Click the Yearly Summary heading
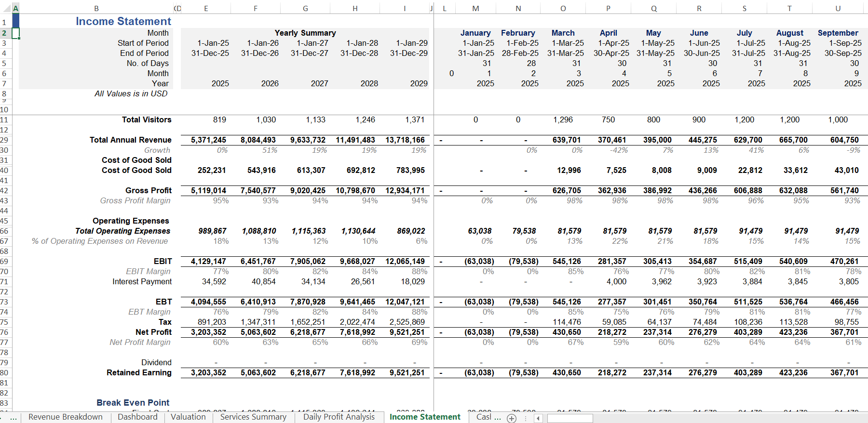The width and height of the screenshot is (868, 423). pos(305,33)
